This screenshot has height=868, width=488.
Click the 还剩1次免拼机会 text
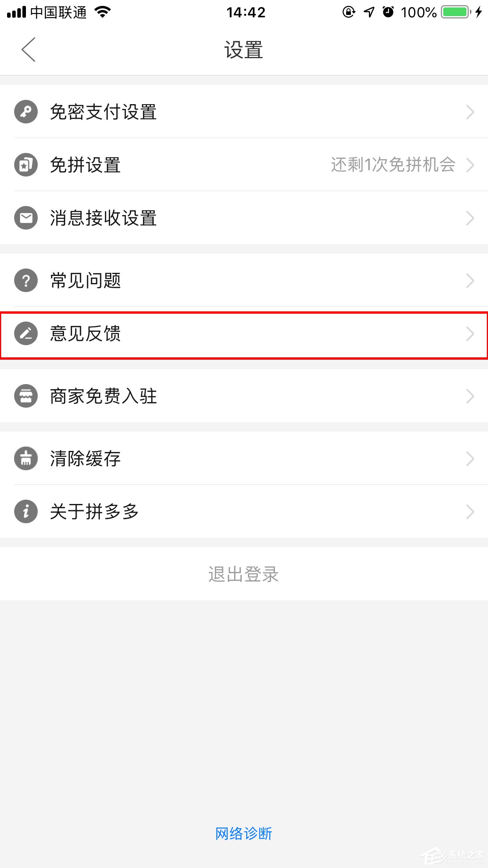click(x=393, y=165)
